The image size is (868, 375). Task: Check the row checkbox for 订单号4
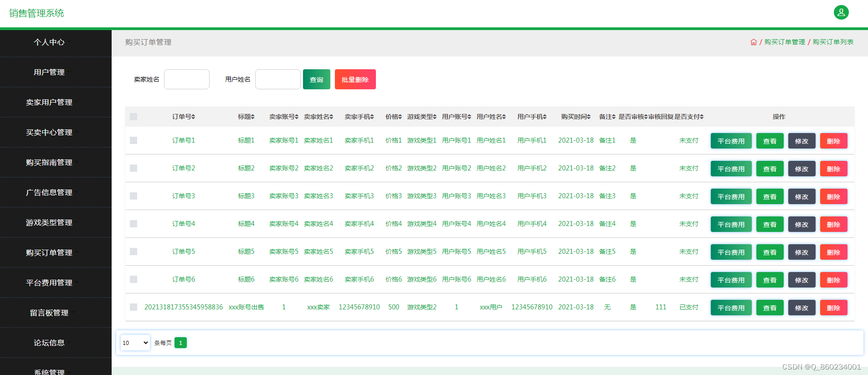134,224
